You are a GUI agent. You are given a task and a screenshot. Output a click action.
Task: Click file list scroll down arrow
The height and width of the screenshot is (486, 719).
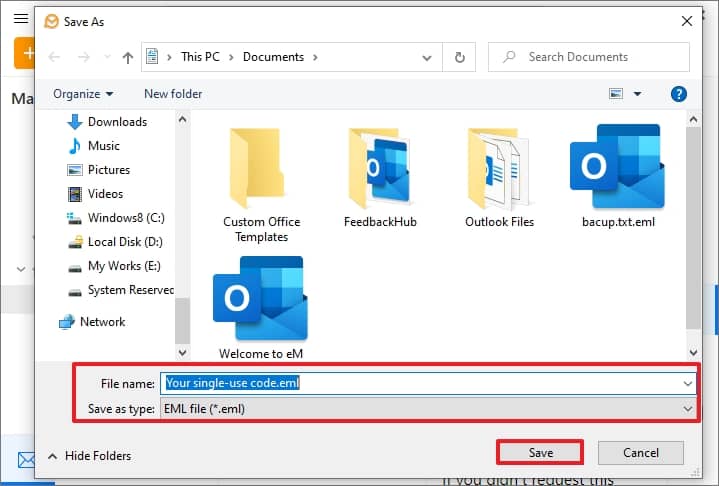pos(693,353)
